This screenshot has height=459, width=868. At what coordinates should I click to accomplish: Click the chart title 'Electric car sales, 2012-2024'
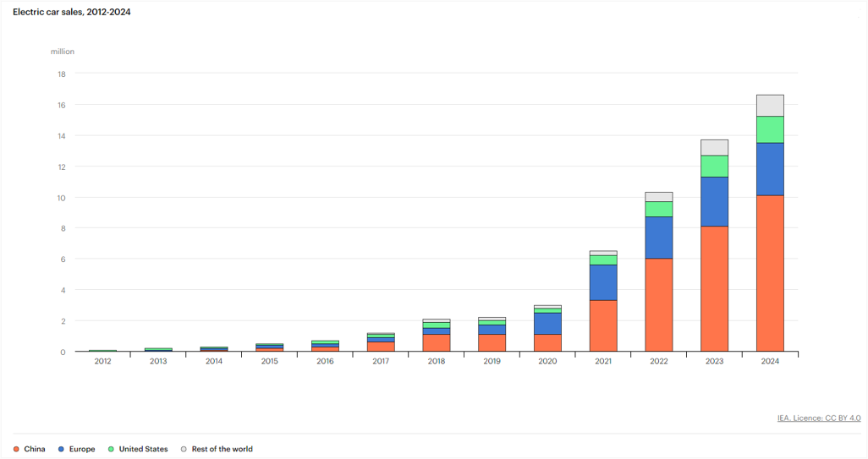point(72,12)
